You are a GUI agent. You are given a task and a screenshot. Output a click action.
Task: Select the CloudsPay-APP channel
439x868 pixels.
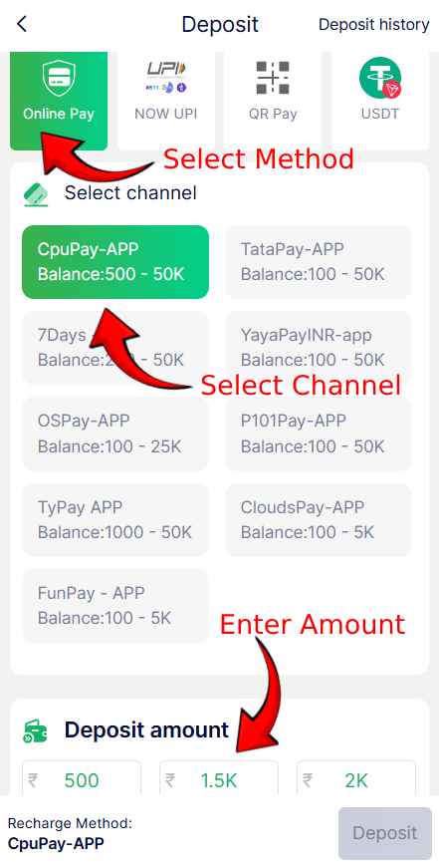point(319,520)
